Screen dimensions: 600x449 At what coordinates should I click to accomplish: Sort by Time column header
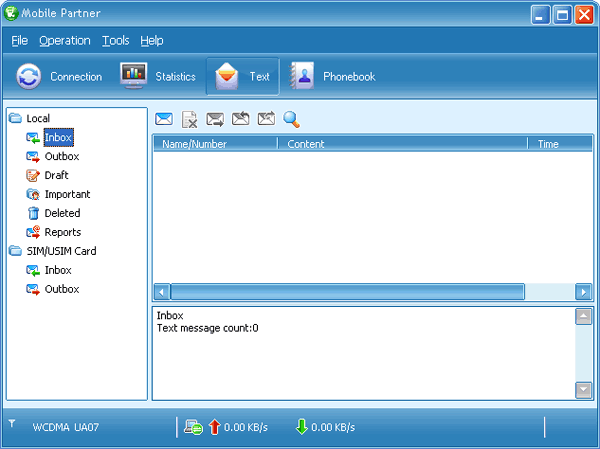tap(560, 144)
